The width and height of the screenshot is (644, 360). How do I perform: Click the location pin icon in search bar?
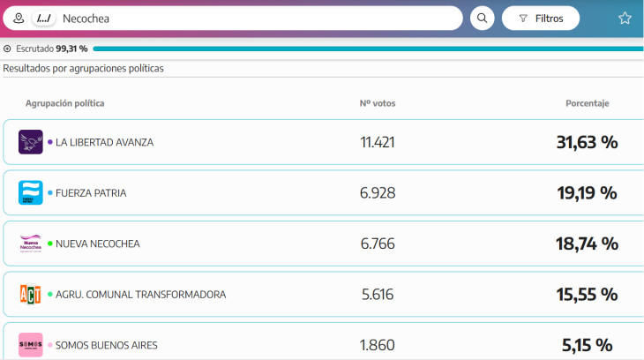[19, 18]
